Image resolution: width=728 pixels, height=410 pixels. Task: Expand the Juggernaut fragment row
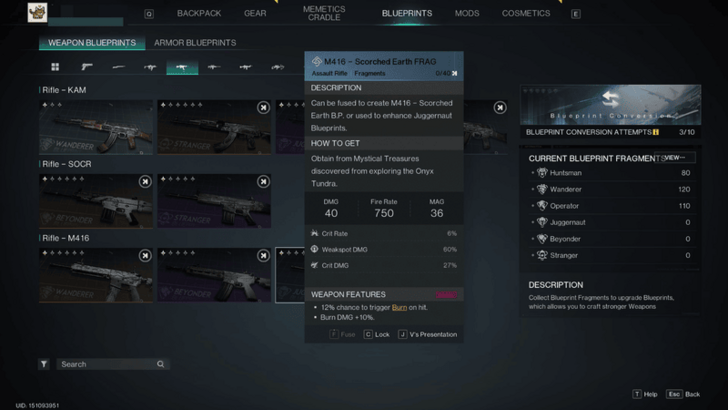pyautogui.click(x=533, y=222)
